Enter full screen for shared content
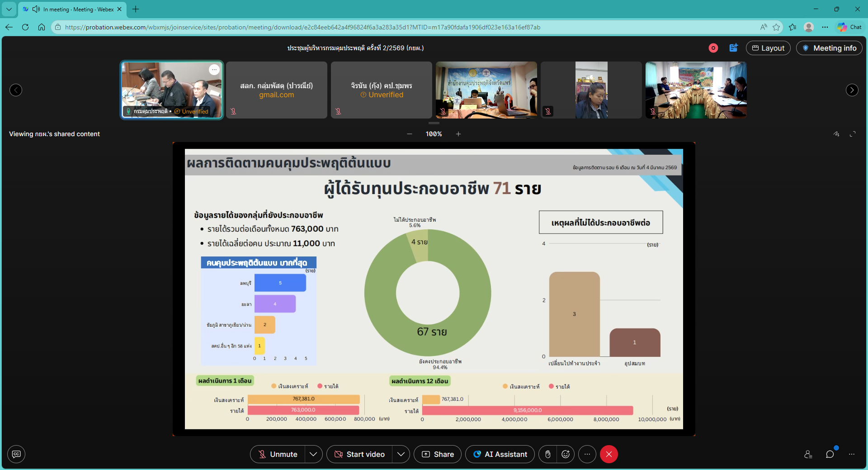 click(853, 134)
